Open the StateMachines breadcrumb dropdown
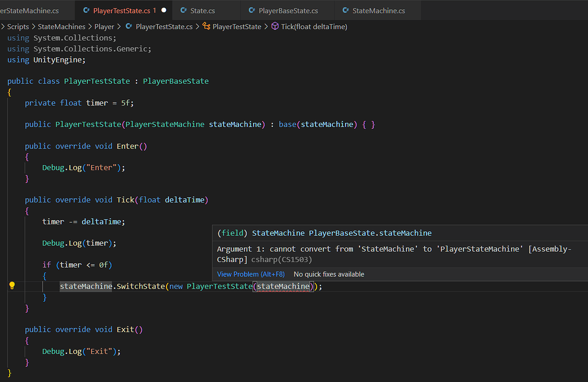 coord(61,26)
